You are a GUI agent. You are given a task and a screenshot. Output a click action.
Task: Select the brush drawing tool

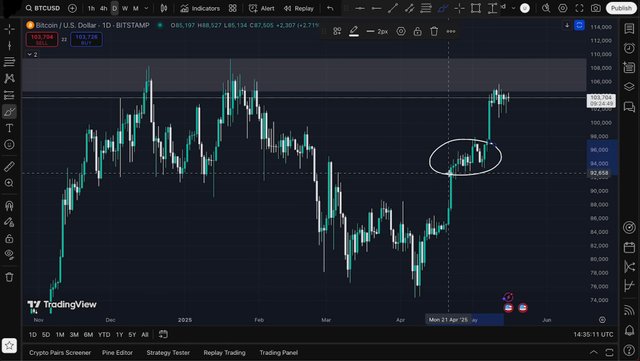(x=9, y=111)
